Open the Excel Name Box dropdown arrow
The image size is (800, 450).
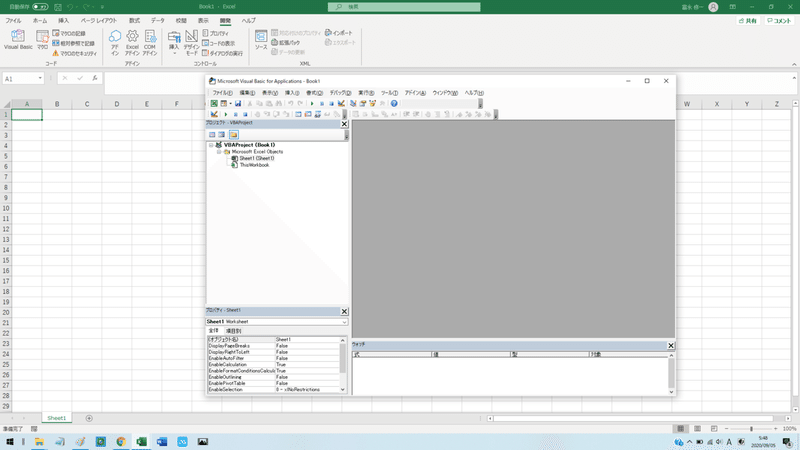(x=40, y=79)
